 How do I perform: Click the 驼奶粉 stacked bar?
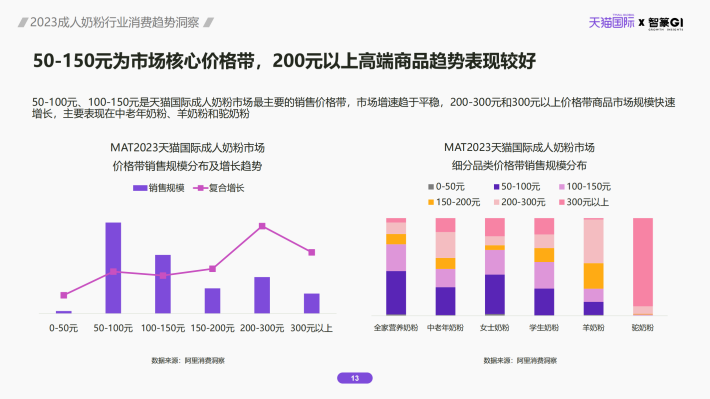point(643,266)
